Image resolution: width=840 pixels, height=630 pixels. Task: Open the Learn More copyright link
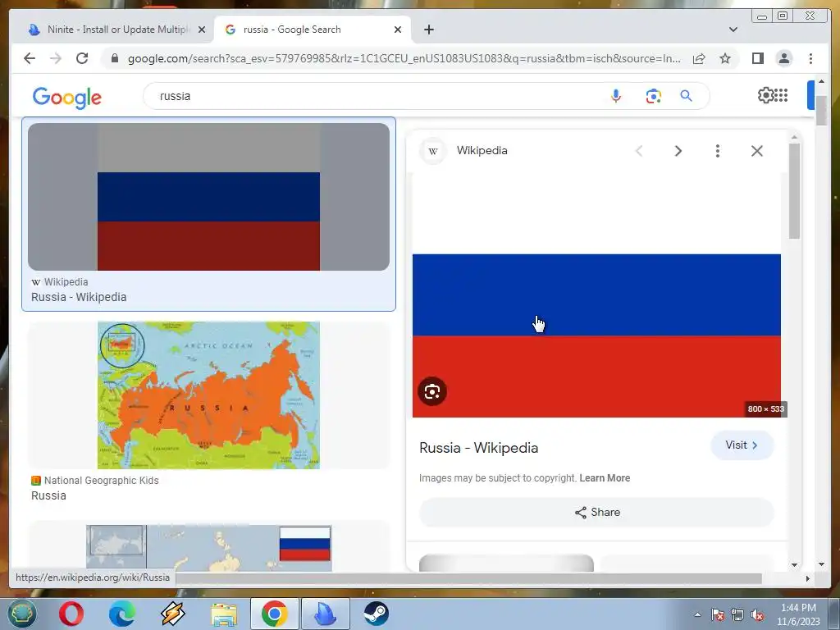click(605, 478)
